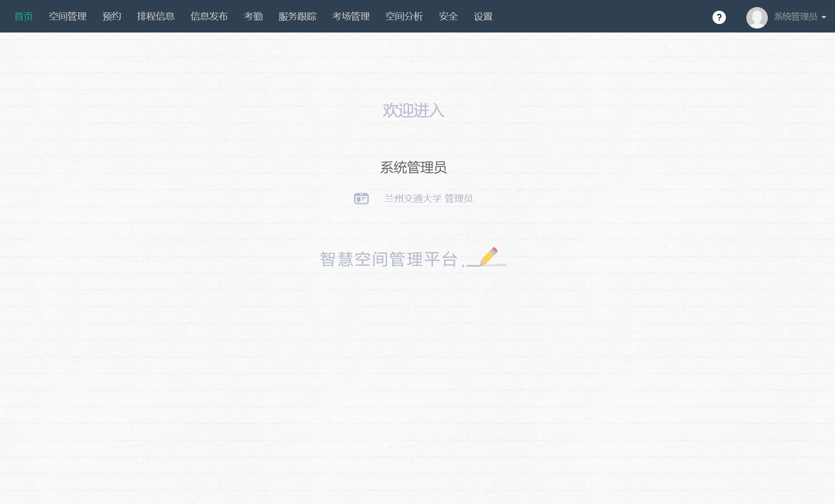
Task: Select the 预约 navigation item
Action: click(x=112, y=16)
